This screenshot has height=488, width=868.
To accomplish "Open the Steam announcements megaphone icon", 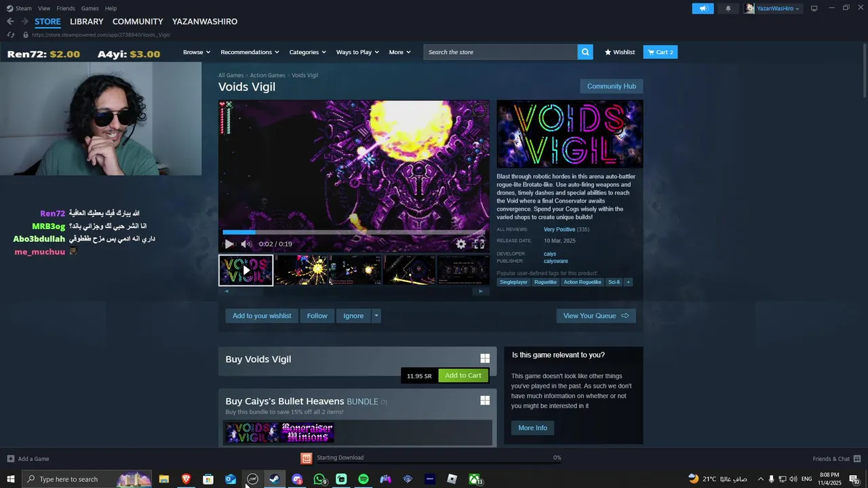I will pos(703,8).
